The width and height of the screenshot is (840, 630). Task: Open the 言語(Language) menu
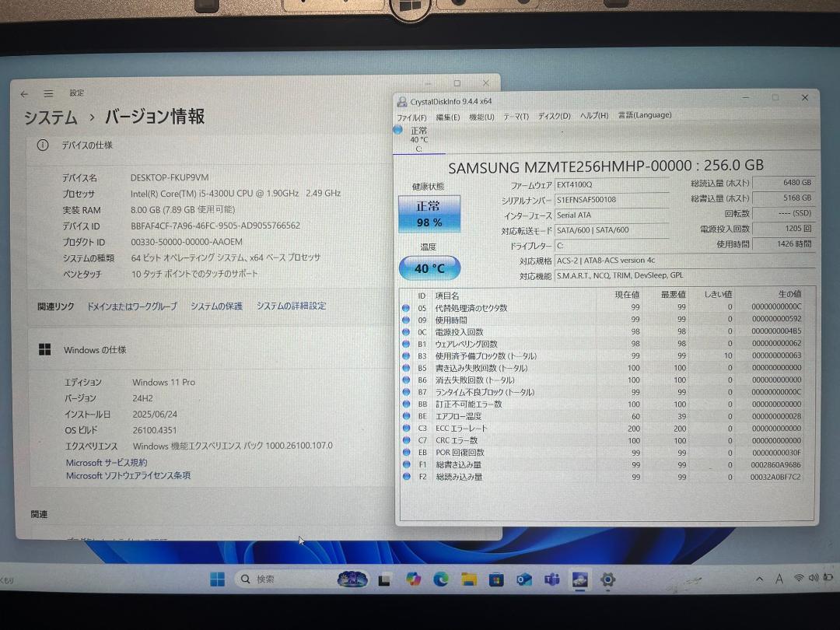[645, 114]
